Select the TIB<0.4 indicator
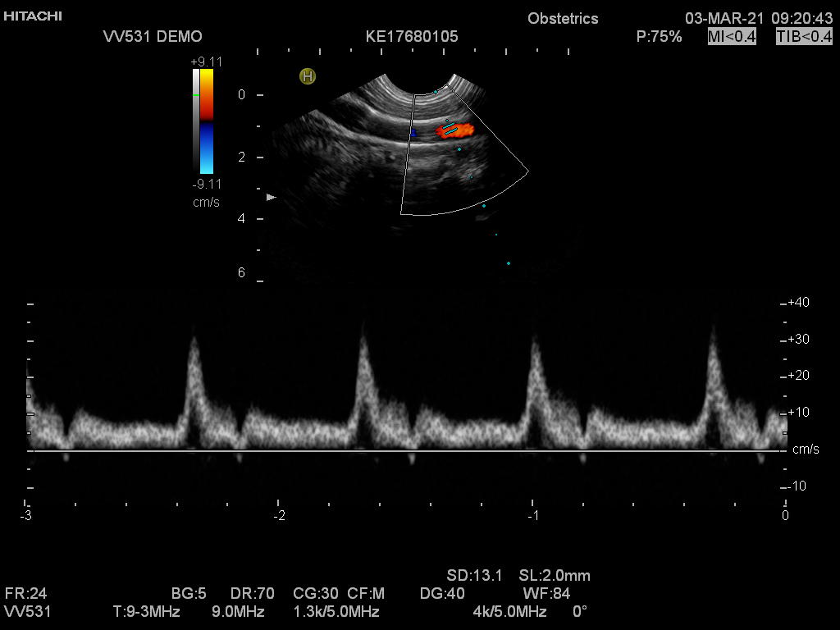The width and height of the screenshot is (840, 630). [804, 36]
